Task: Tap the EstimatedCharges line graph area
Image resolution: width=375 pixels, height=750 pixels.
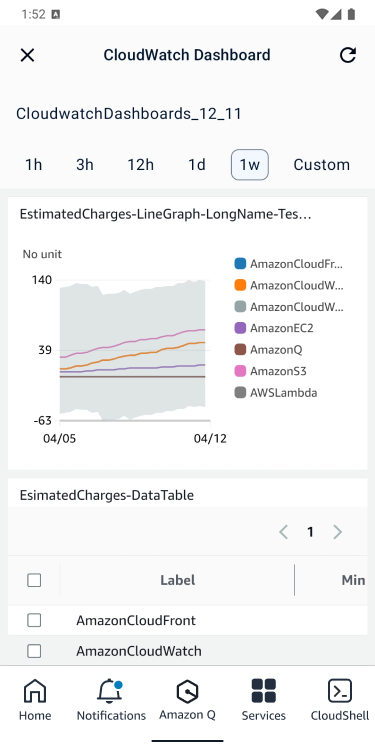Action: click(x=132, y=350)
